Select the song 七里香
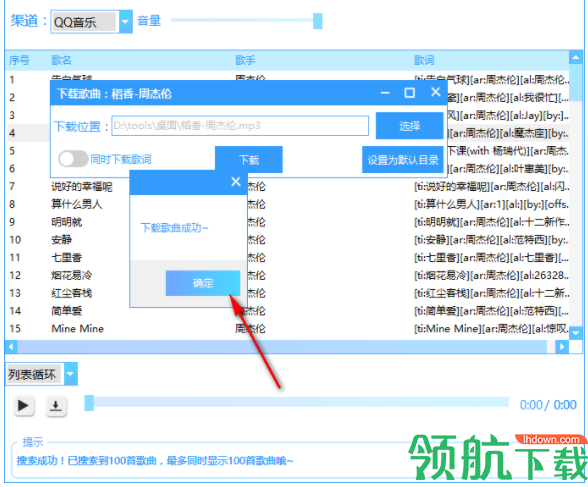Image resolution: width=588 pixels, height=487 pixels. coord(66,258)
